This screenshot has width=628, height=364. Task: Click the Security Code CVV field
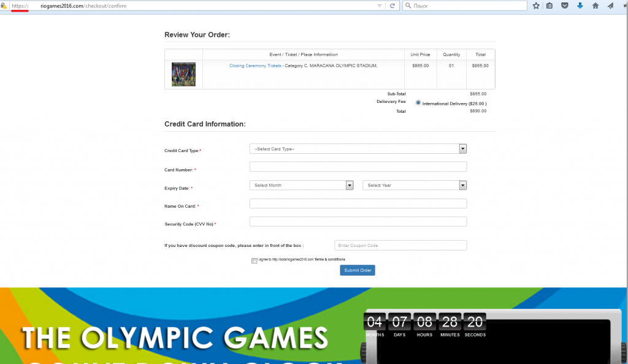click(x=358, y=222)
